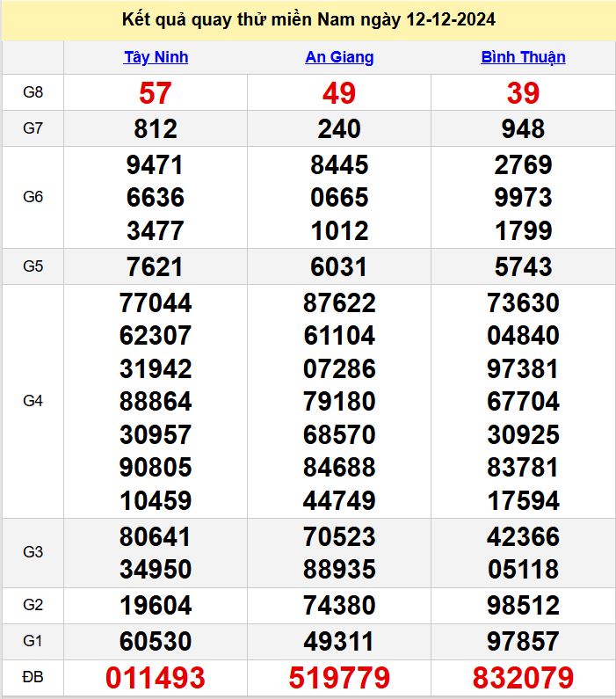Select the G7 row label
This screenshot has width=616, height=699.
pos(33,128)
